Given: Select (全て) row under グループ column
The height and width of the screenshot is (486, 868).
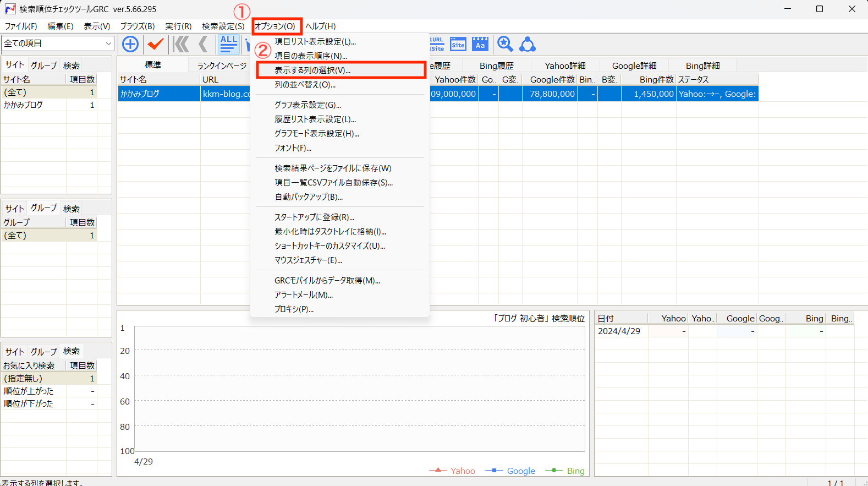Looking at the screenshot, I should click(49, 235).
